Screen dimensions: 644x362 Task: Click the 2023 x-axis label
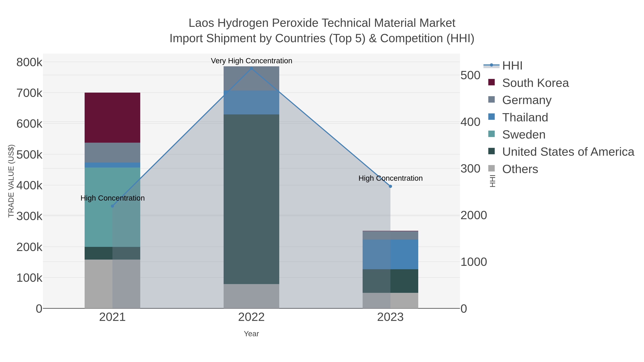point(391,317)
